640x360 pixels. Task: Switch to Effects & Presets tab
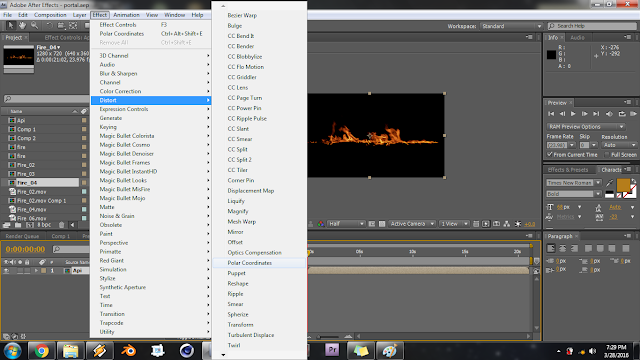568,170
